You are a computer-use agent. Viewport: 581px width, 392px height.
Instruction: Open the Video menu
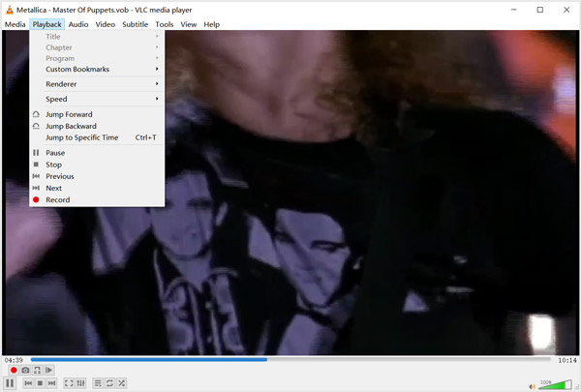click(106, 24)
